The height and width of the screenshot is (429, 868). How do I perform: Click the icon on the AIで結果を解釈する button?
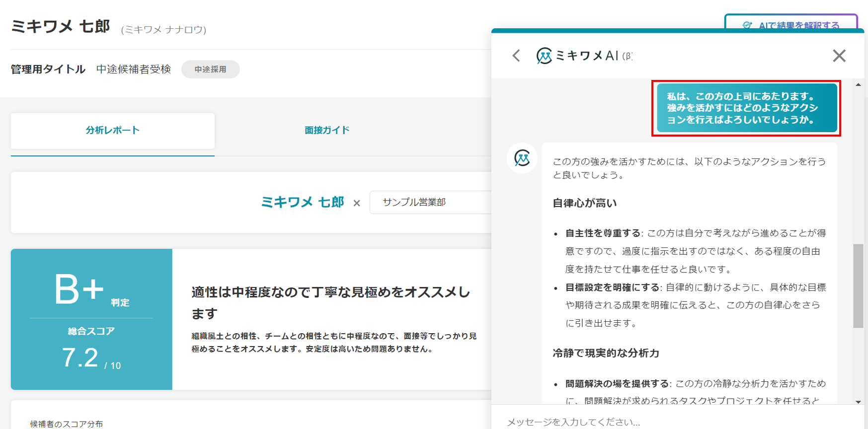point(747,25)
